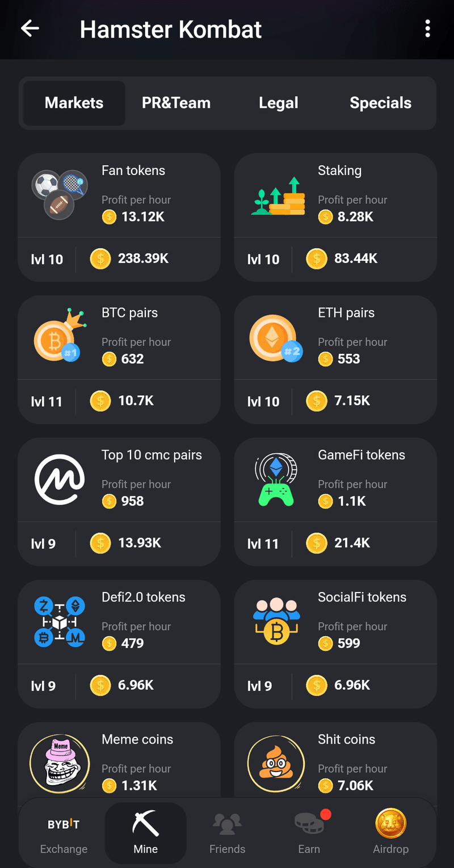Open the Airdrop hamster coin section
454x868 pixels.
click(390, 834)
